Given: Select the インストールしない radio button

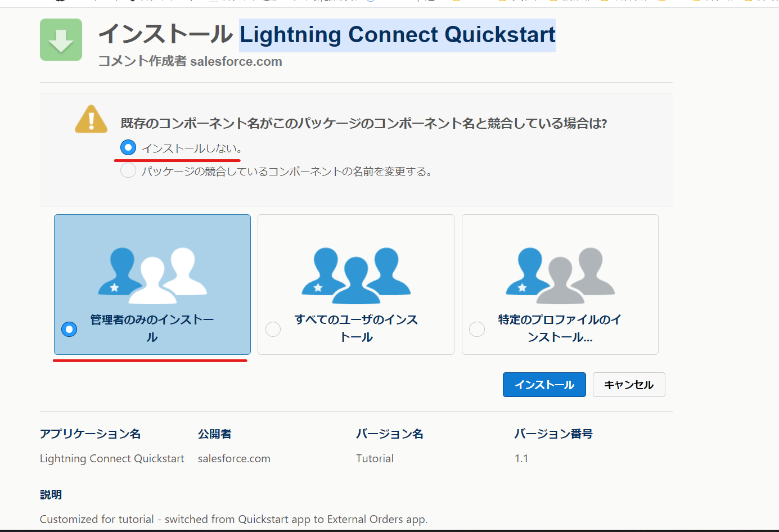Looking at the screenshot, I should [128, 148].
